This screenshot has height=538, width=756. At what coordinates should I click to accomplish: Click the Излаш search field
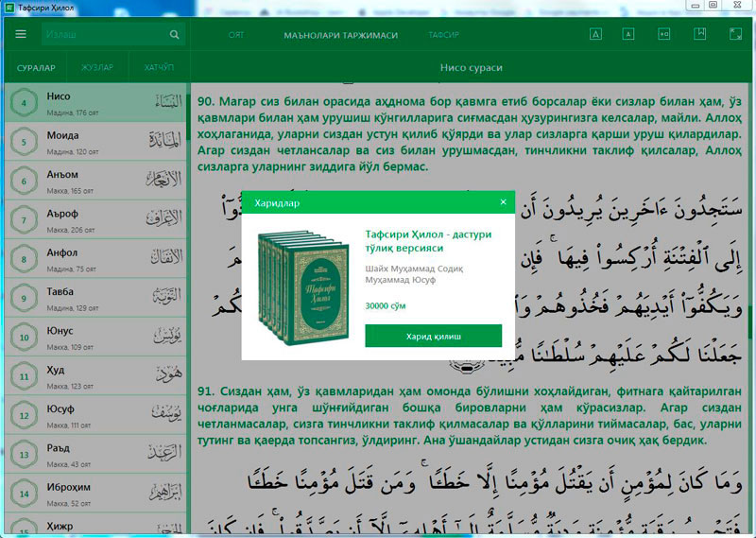pos(104,35)
